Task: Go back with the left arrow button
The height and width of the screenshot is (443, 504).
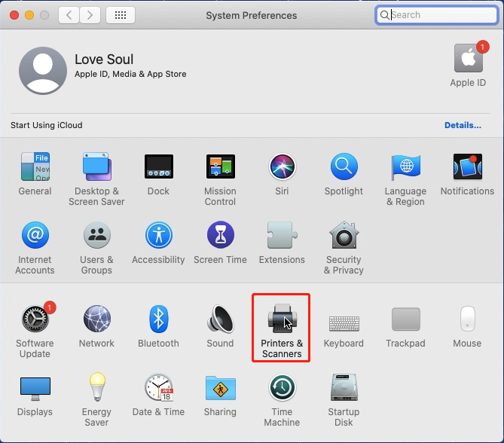Action: 69,15
